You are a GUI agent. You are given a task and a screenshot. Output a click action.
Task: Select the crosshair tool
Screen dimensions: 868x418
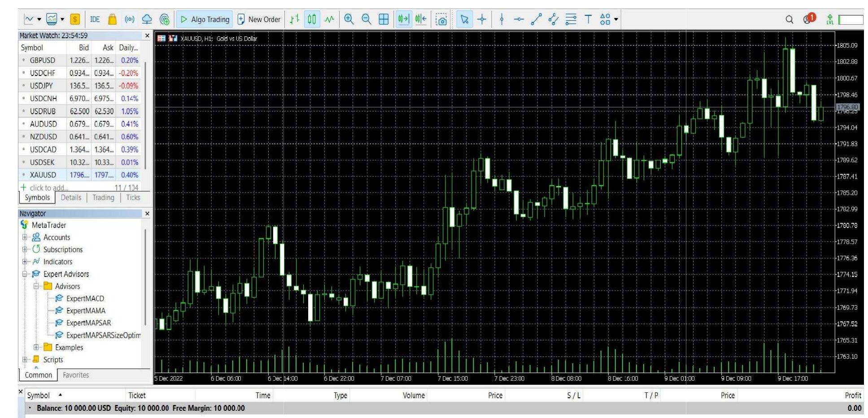(x=482, y=19)
